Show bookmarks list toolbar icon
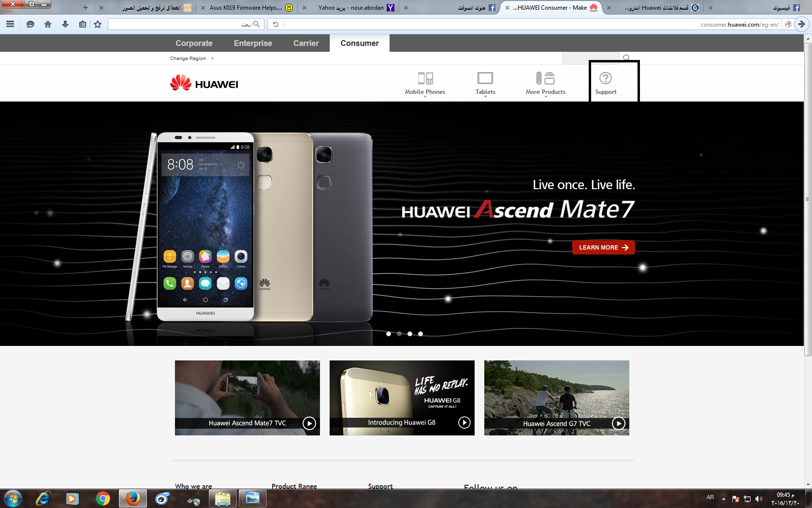 pyautogui.click(x=83, y=24)
